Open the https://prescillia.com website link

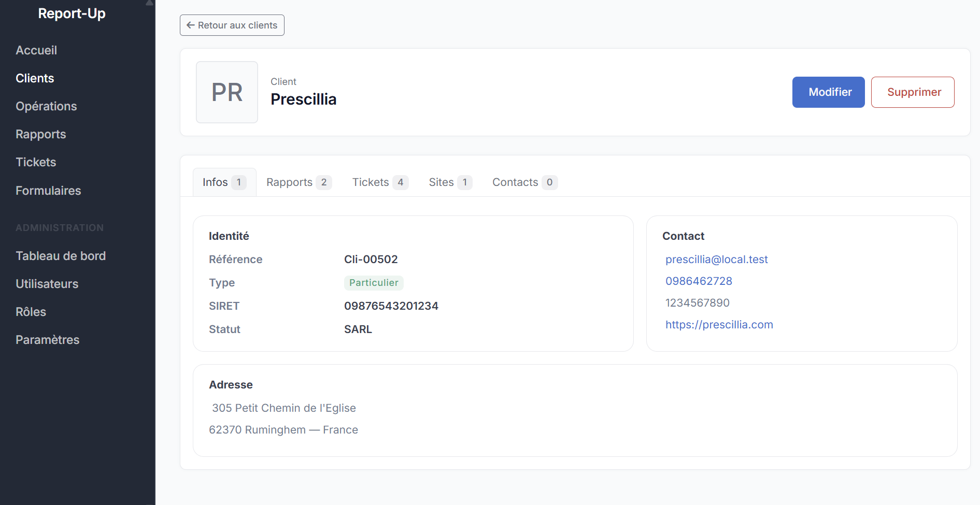[719, 325]
